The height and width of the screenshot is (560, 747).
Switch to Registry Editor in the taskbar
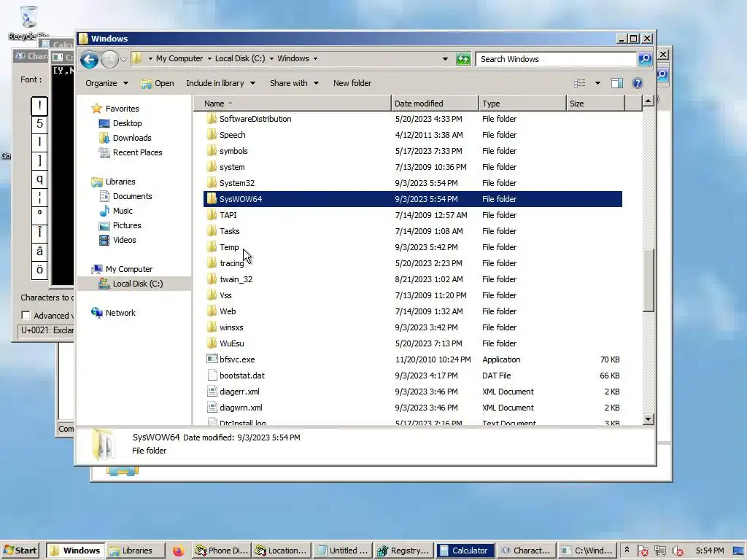[x=404, y=551]
